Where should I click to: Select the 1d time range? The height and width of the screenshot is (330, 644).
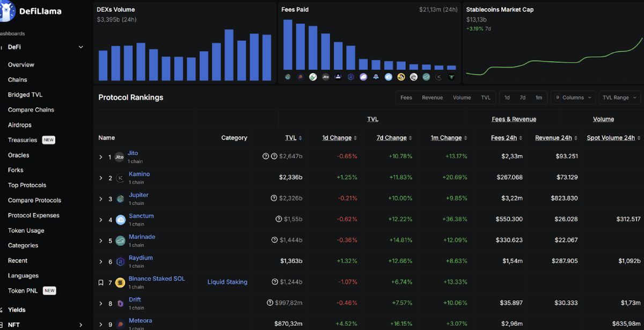[x=507, y=98]
